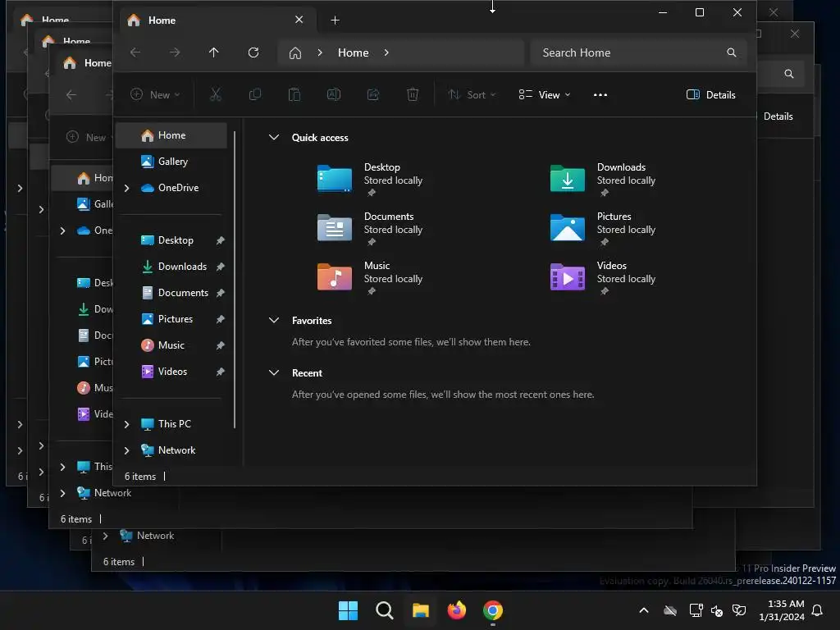840x630 pixels.
Task: Expand Network in front window sidebar
Action: pos(127,450)
